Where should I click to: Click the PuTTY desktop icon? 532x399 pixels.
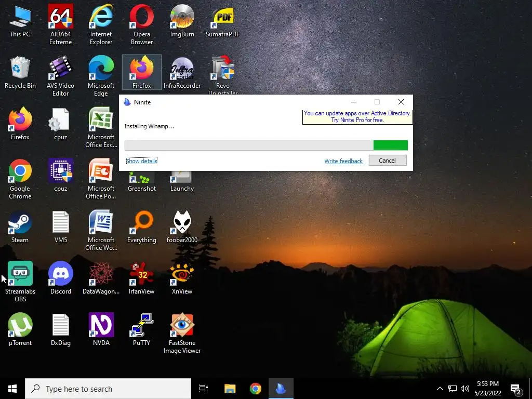(142, 330)
